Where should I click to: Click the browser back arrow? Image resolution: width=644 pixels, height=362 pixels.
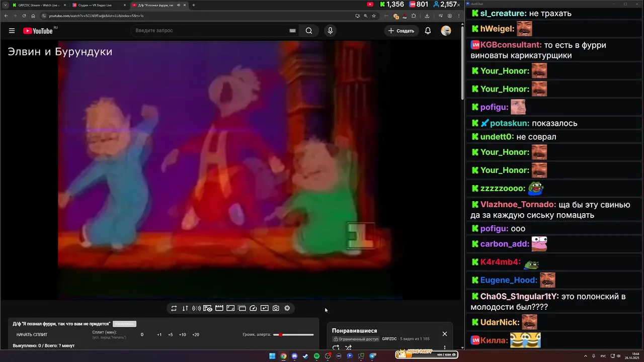click(x=6, y=16)
